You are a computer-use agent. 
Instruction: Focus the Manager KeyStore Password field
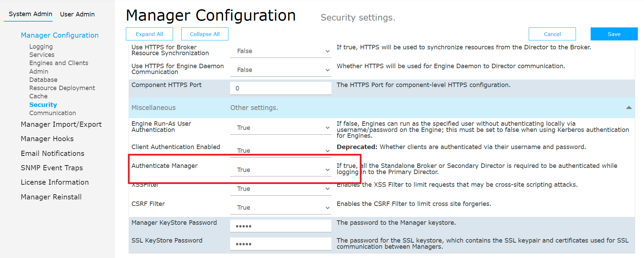click(x=280, y=226)
